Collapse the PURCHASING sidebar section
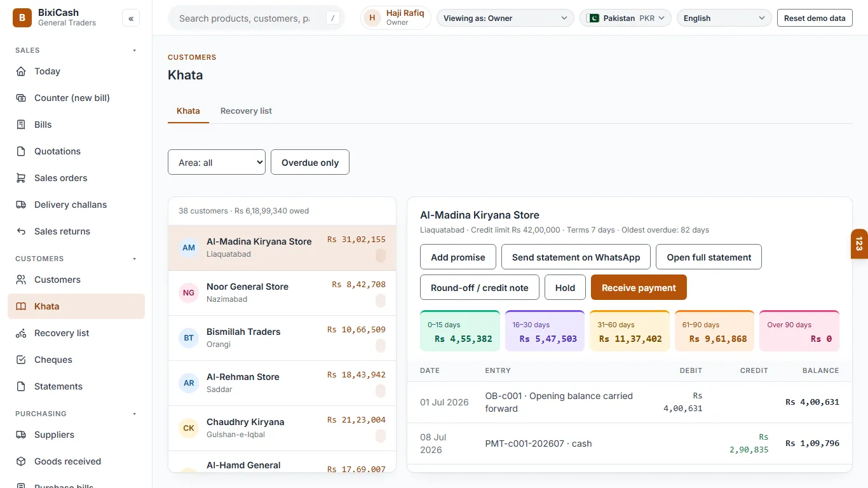The width and height of the screenshot is (868, 488). coord(134,414)
